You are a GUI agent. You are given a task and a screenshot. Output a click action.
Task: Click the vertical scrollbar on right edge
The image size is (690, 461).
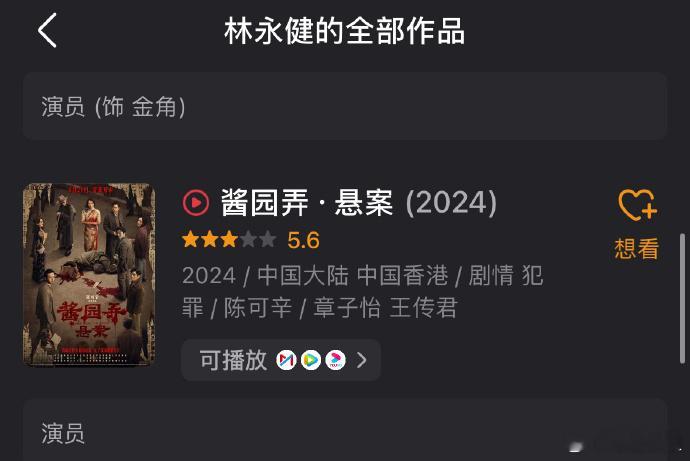pyautogui.click(x=683, y=298)
